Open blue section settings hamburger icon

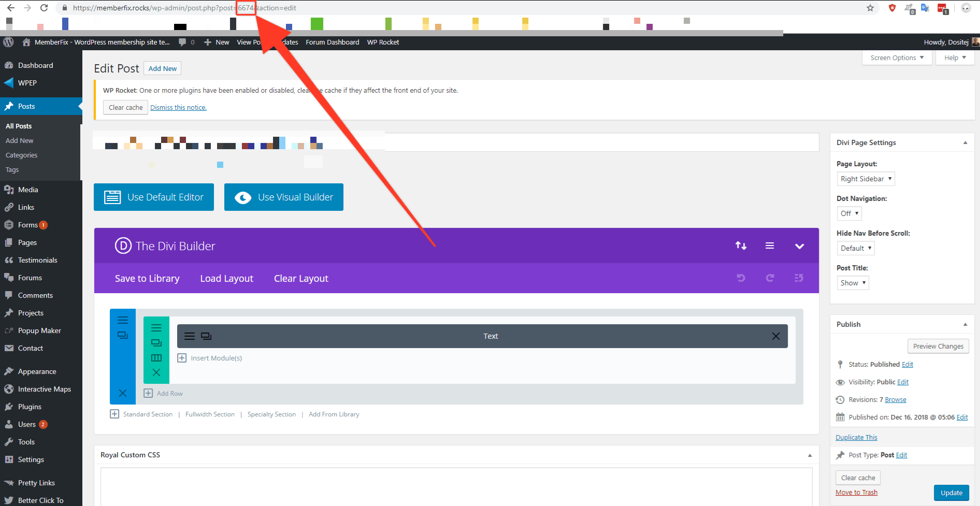[123, 320]
